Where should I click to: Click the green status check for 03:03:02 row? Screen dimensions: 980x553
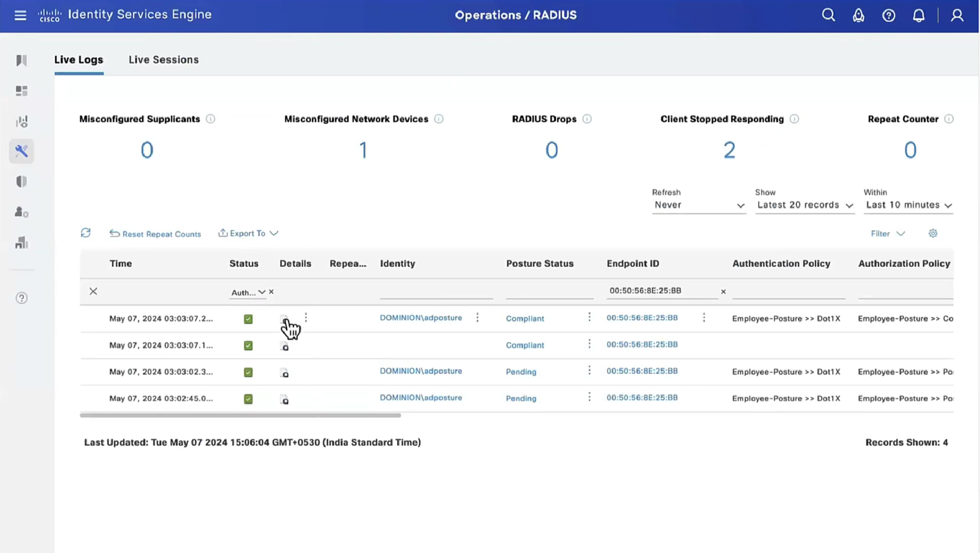[x=248, y=372]
